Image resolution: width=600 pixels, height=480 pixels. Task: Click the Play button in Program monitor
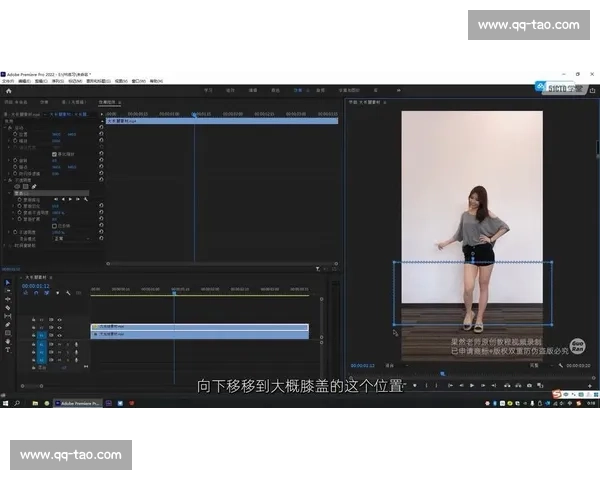[472, 385]
